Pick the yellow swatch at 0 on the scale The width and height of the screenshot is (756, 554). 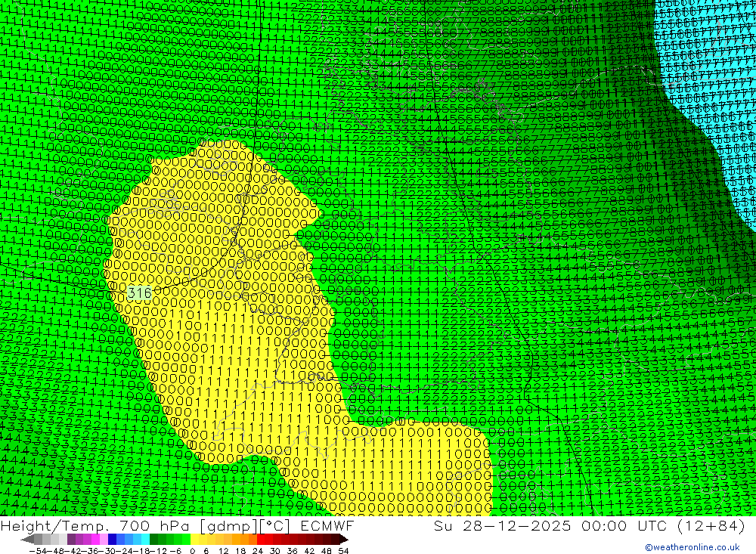pyautogui.click(x=194, y=540)
